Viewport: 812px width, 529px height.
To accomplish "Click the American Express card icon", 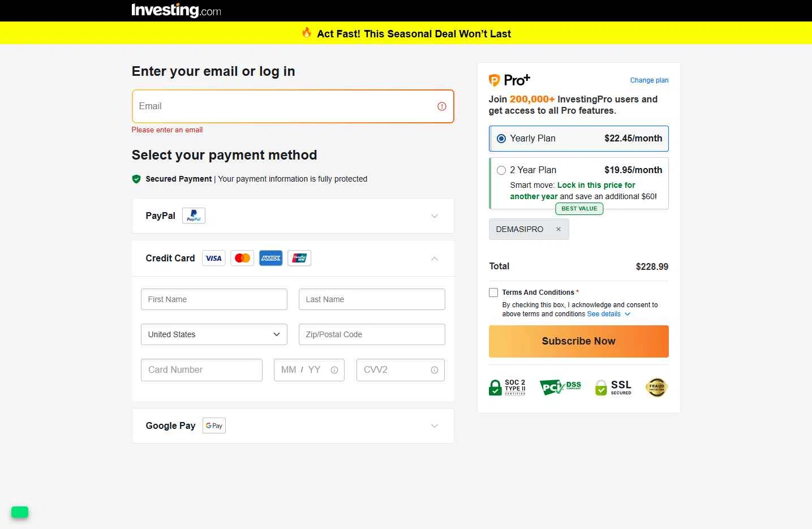I will [x=271, y=258].
